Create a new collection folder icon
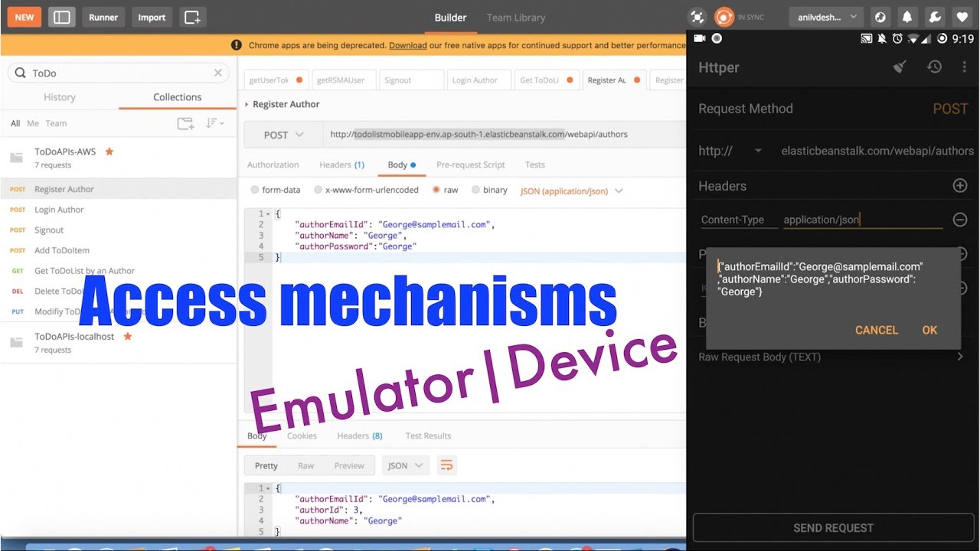Screen dimensions: 980x551 (185, 123)
